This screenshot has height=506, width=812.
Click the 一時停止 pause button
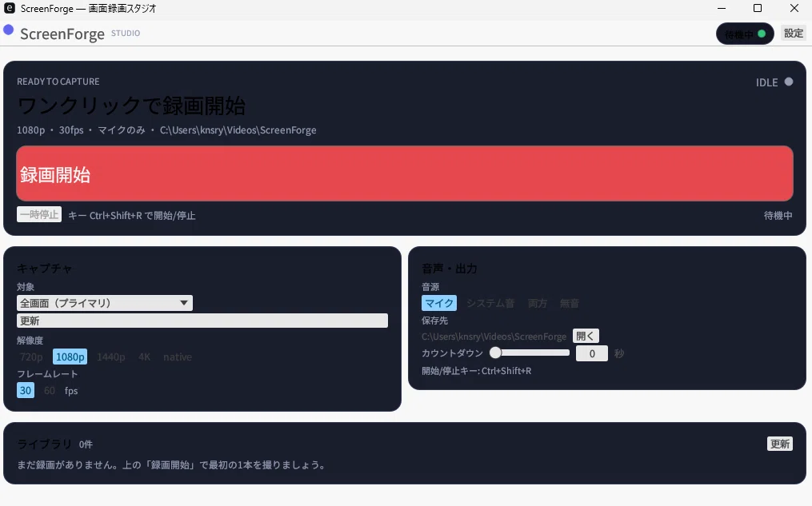point(39,214)
